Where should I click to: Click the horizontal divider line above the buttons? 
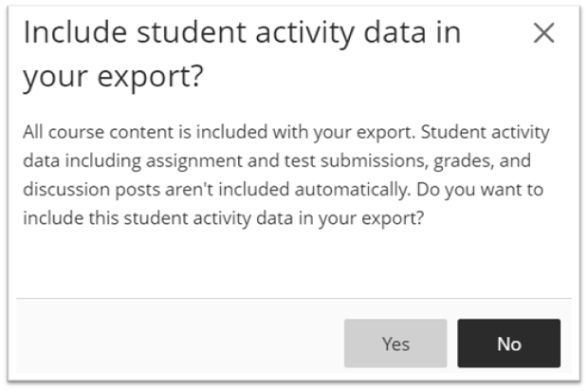(294, 299)
